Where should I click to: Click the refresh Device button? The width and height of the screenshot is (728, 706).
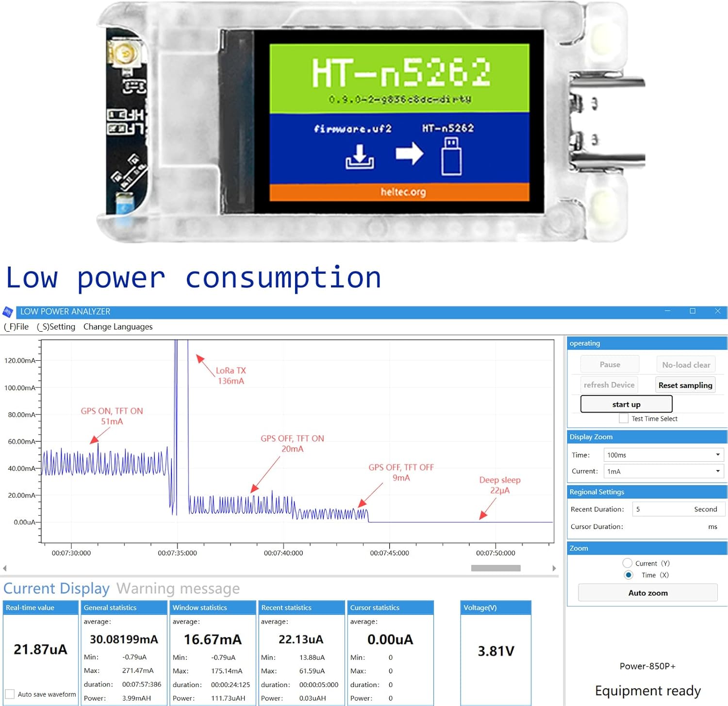pos(609,385)
